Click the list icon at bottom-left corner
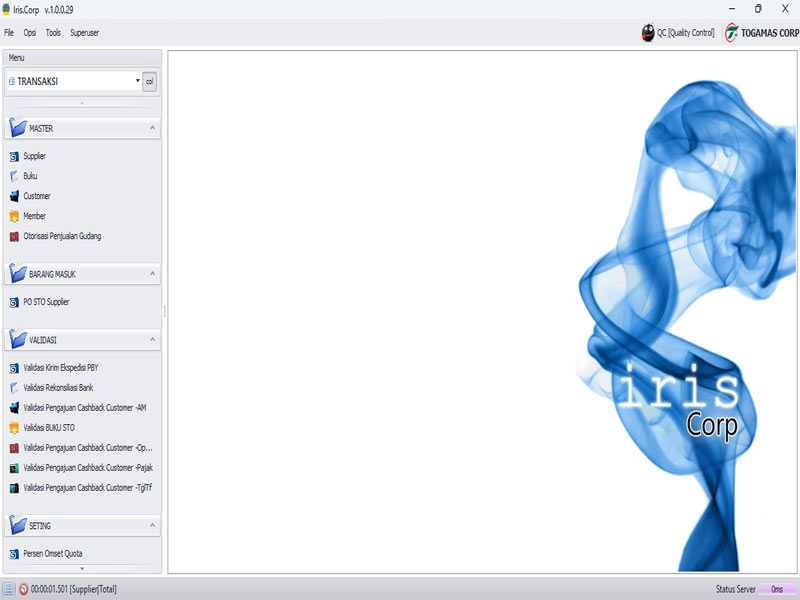The image size is (800, 600). [8, 590]
